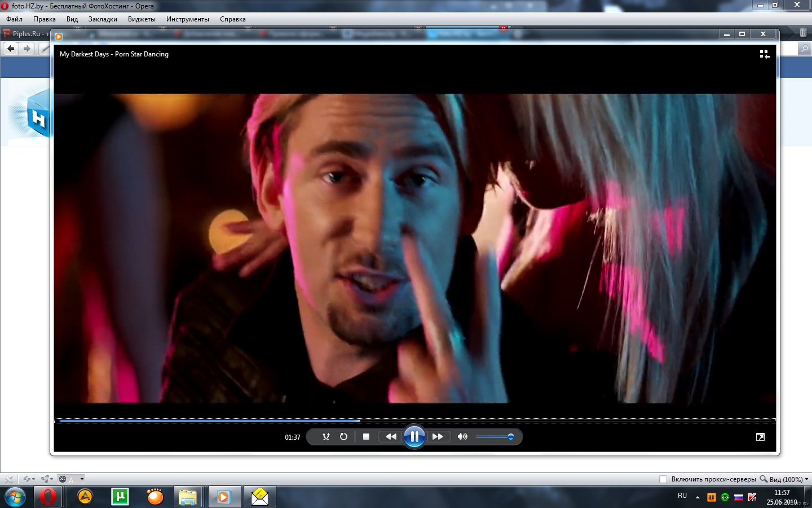
Task: Open the mail envelope app in taskbar
Action: pos(260,497)
